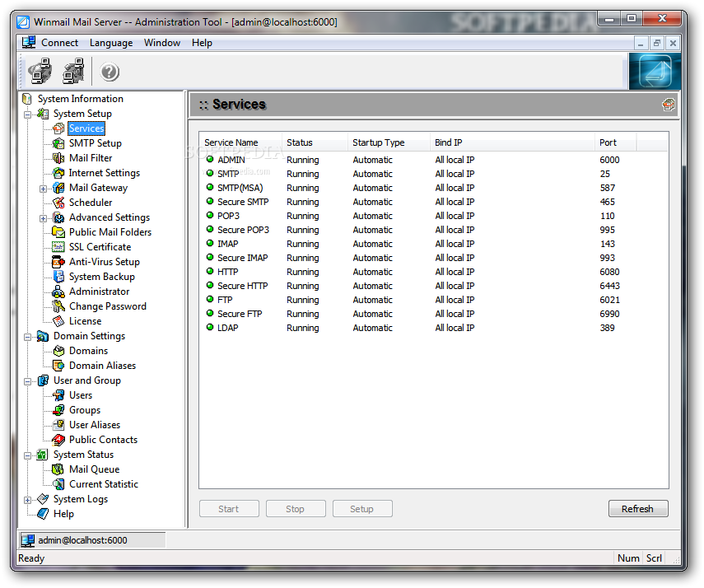Select the IMAP service row
This screenshot has height=588, width=704.
[433, 244]
